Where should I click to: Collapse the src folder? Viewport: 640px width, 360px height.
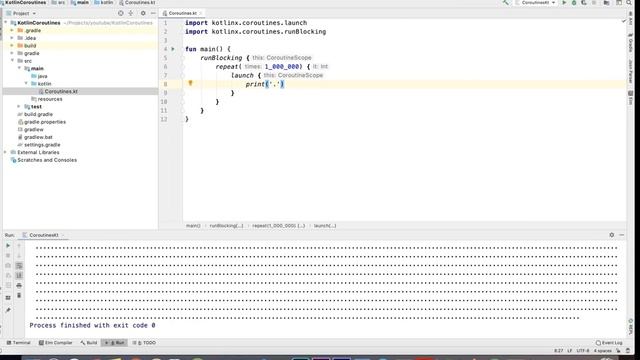(12, 60)
